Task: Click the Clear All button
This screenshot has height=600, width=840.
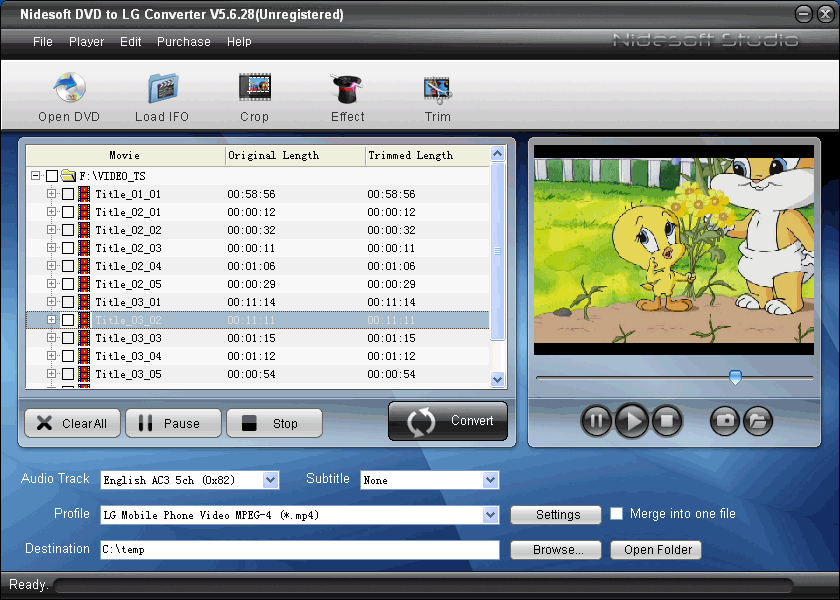Action: click(72, 423)
